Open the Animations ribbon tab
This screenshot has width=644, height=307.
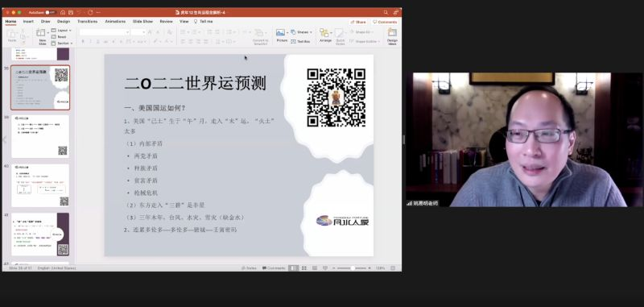(115, 22)
